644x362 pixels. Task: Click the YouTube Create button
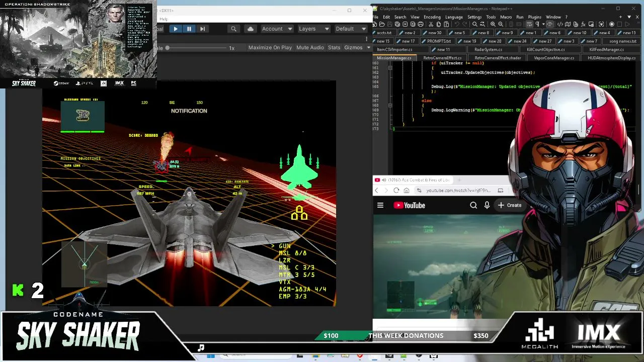point(510,205)
